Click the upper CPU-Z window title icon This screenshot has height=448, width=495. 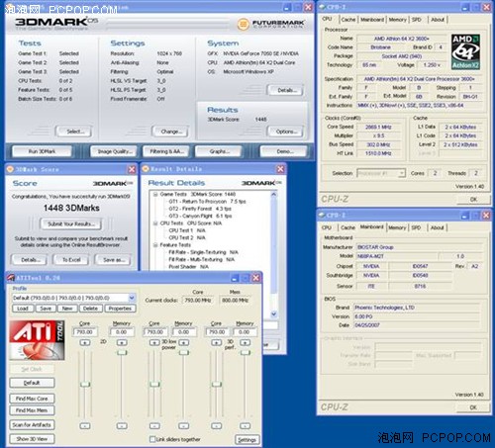pos(323,7)
